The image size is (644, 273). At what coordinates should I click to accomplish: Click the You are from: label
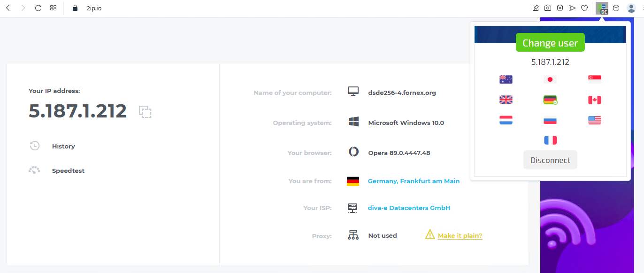(310, 181)
